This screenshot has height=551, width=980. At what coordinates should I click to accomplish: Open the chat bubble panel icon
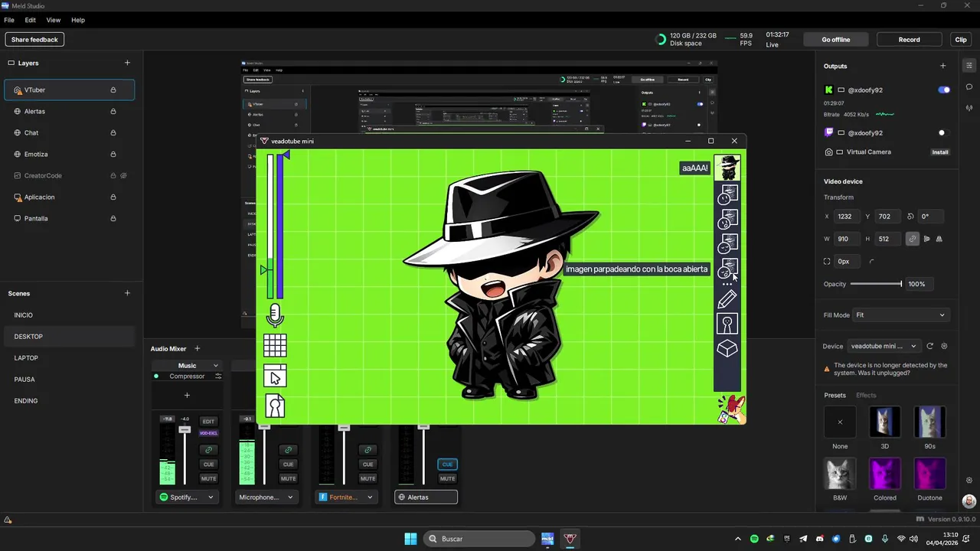[x=969, y=87]
